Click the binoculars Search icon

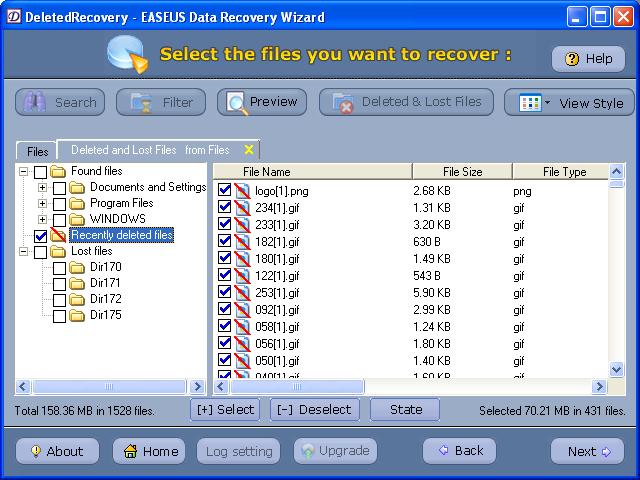click(x=34, y=101)
